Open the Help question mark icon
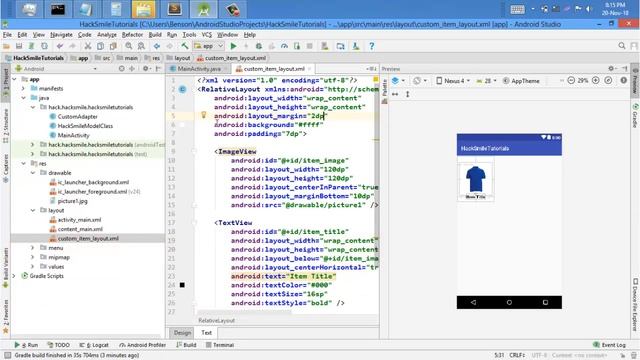Viewport: 640px width, 360px height. (x=371, y=46)
